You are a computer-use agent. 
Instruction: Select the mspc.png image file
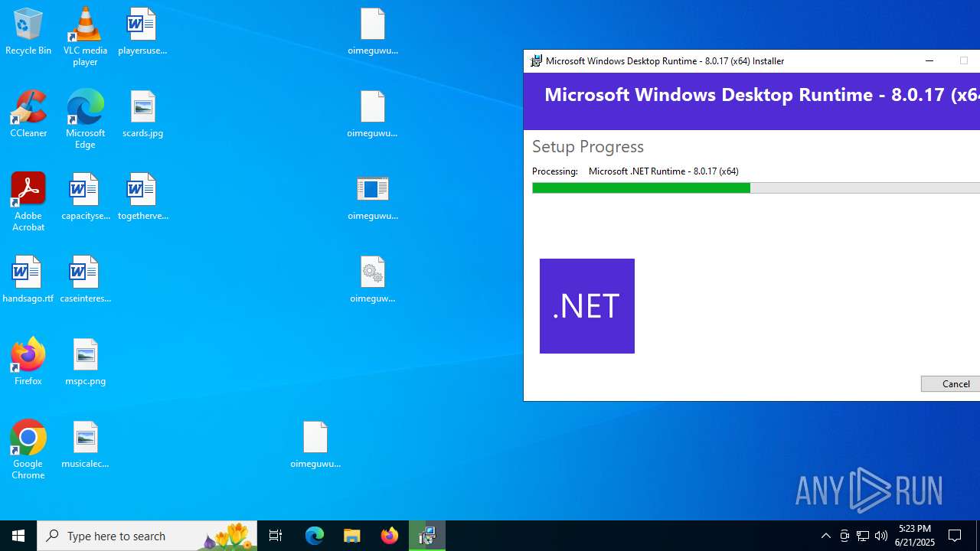click(x=85, y=362)
